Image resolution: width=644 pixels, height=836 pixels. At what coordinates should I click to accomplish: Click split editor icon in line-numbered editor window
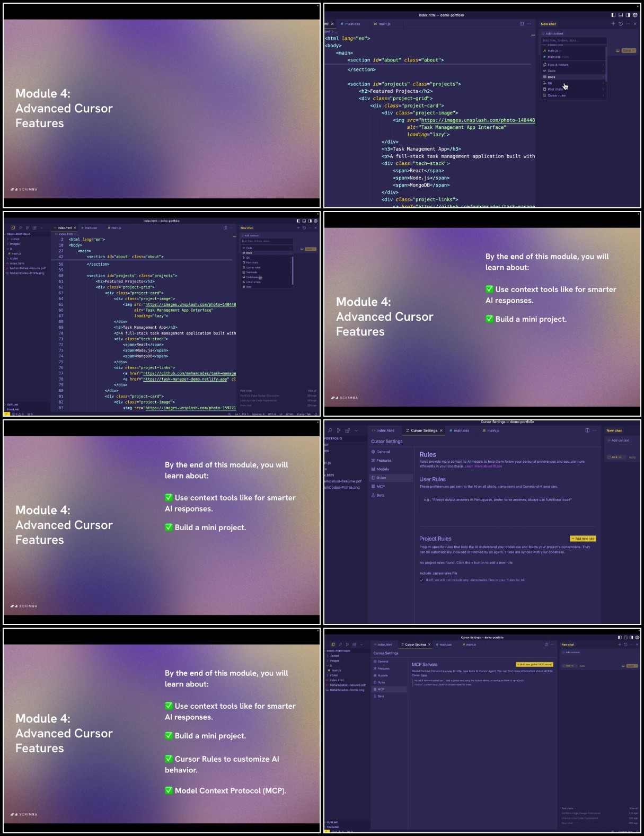[225, 228]
